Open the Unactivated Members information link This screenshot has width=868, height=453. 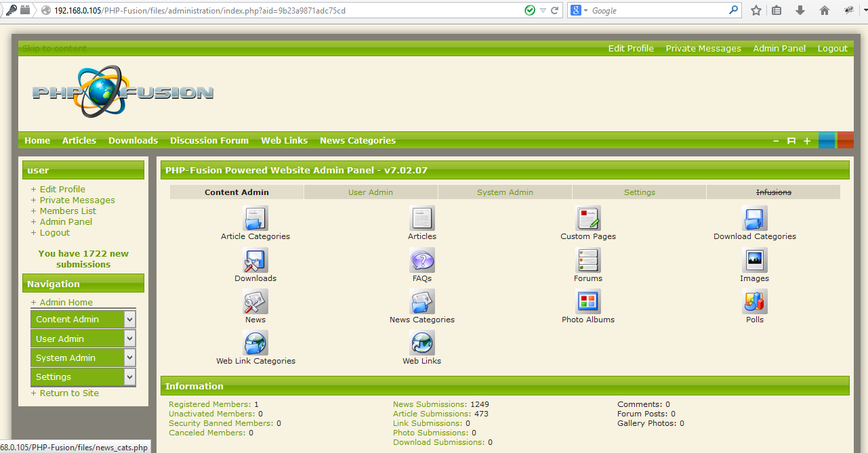(212, 414)
